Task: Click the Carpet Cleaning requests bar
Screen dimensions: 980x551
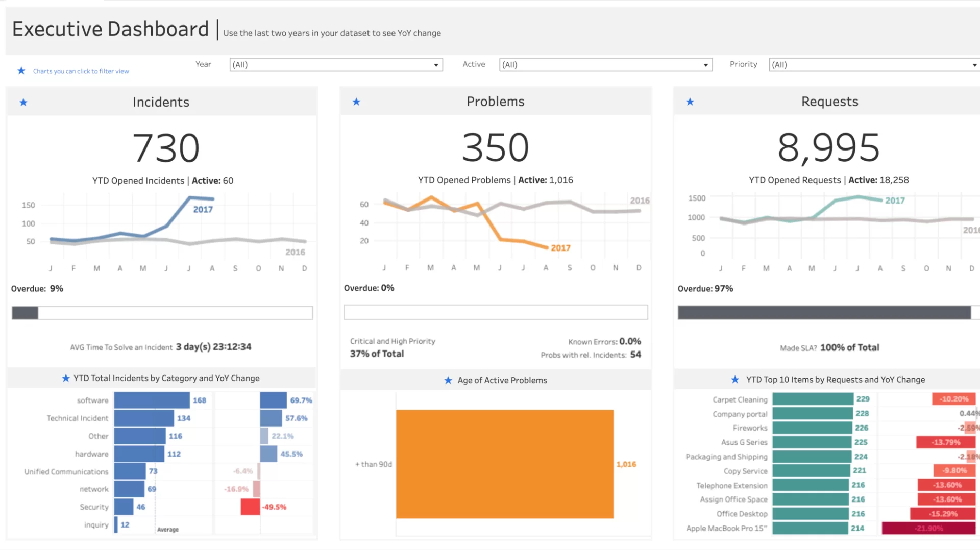Action: point(813,399)
